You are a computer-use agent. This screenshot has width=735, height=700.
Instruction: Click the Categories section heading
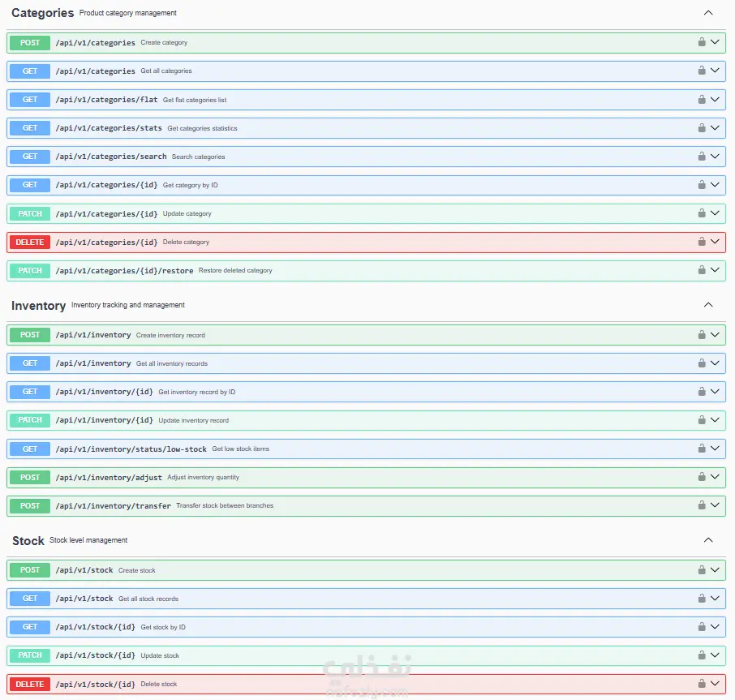tap(43, 13)
